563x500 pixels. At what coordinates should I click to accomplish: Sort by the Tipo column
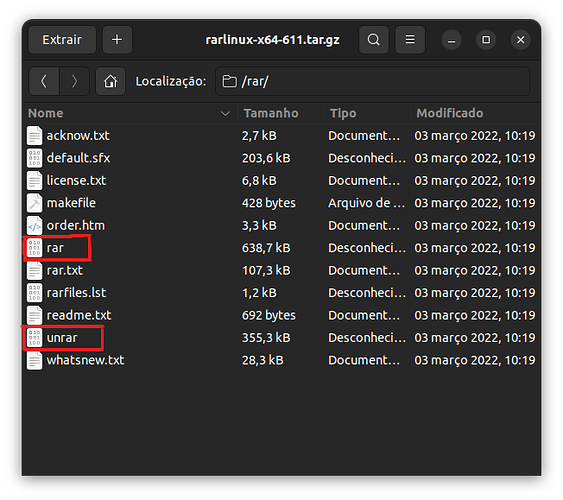click(x=367, y=113)
